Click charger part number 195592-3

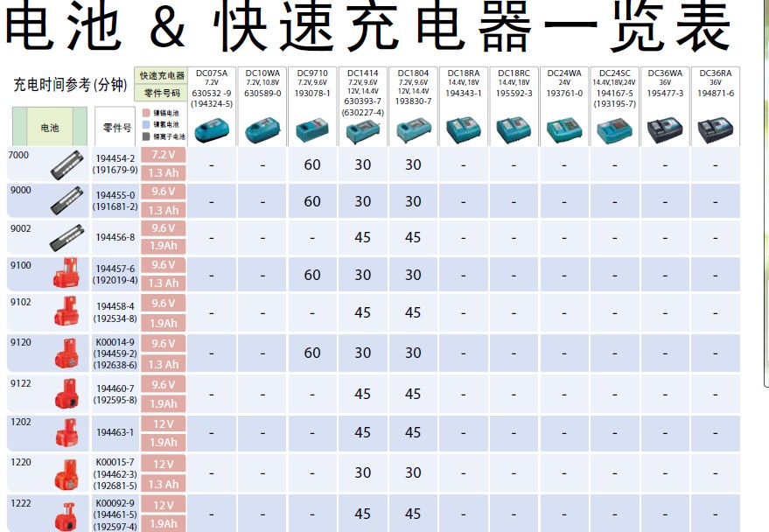coord(514,93)
